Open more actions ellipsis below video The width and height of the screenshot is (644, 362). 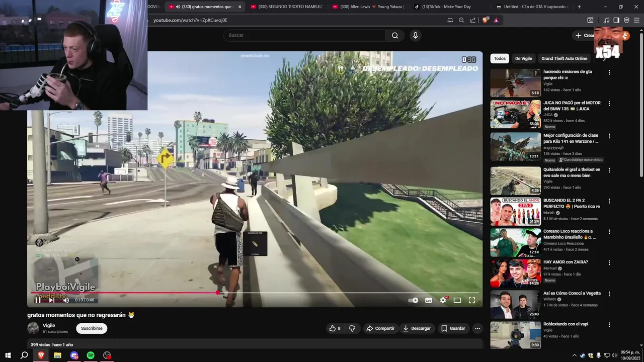click(477, 328)
